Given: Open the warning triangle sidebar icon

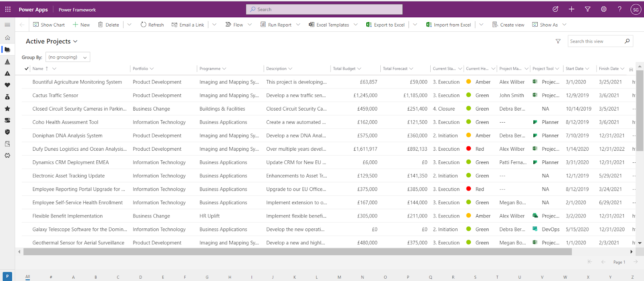Looking at the screenshot, I should pos(7,74).
